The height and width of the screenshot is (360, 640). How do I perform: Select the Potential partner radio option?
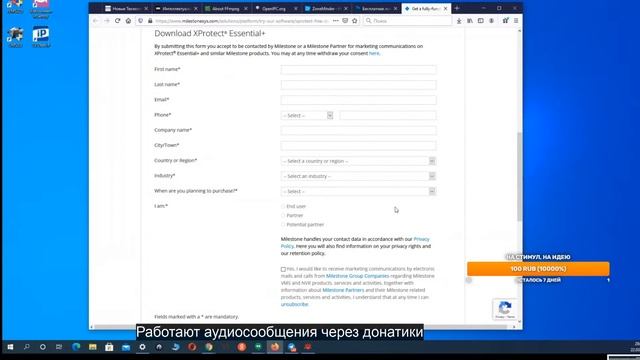283,224
